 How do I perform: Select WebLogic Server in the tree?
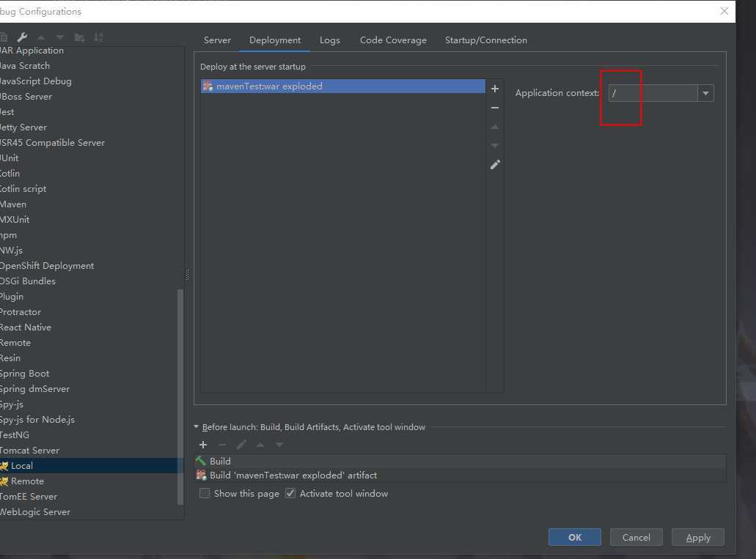pyautogui.click(x=35, y=512)
